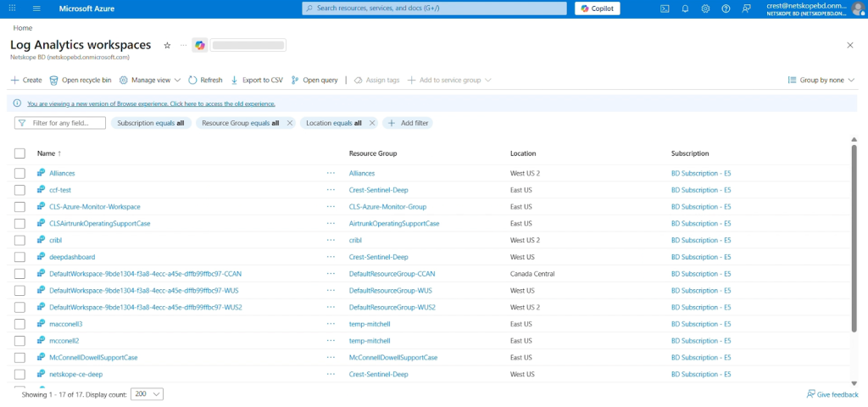Open row options ellipsis for macconell3

tap(331, 324)
